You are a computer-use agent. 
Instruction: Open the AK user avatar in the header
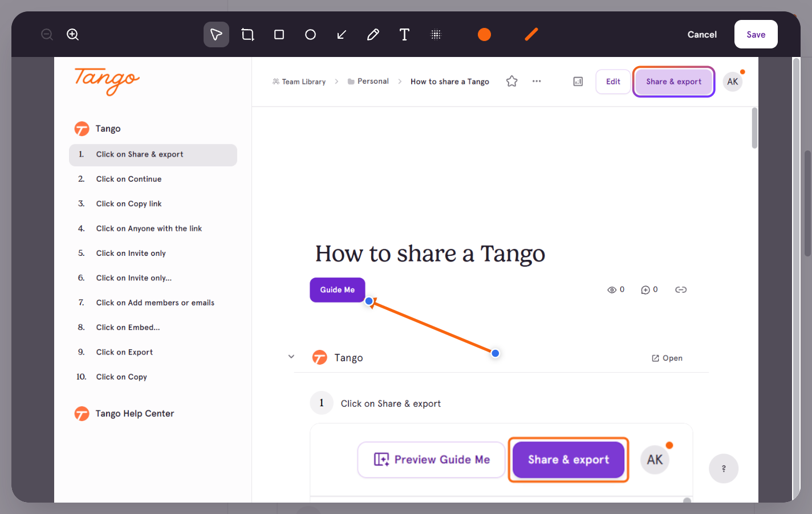pyautogui.click(x=733, y=81)
